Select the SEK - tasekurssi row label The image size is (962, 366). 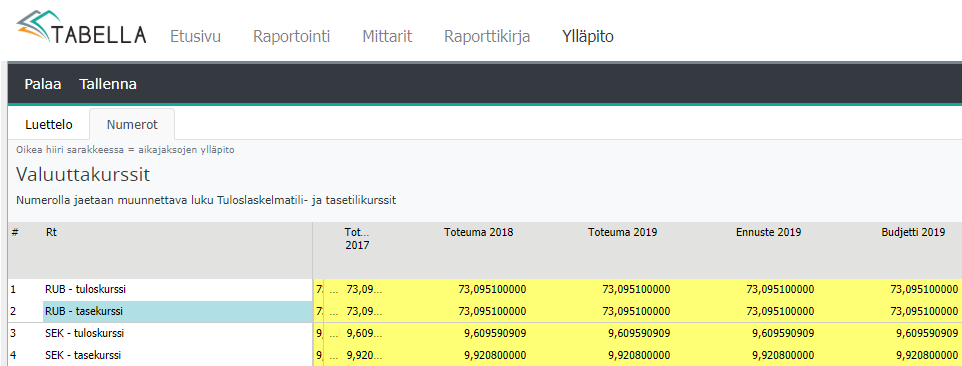pyautogui.click(x=83, y=356)
